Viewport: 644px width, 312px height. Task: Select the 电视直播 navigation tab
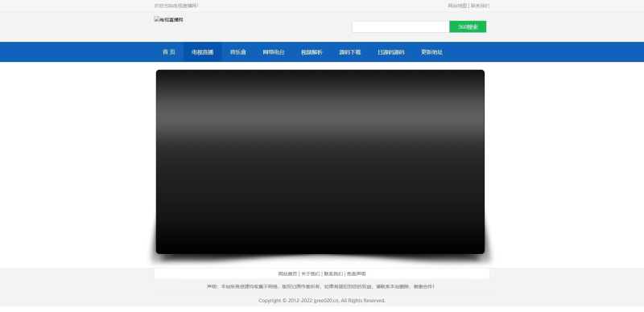[203, 52]
